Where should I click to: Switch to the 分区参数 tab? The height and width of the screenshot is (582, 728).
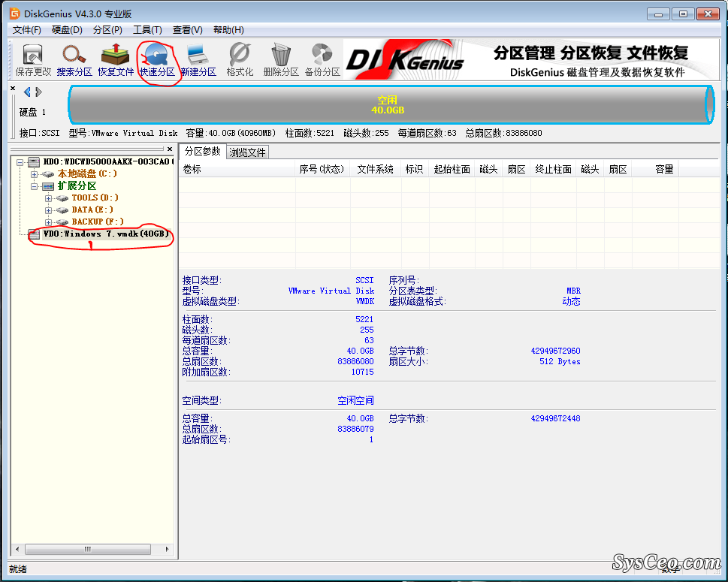pyautogui.click(x=202, y=151)
